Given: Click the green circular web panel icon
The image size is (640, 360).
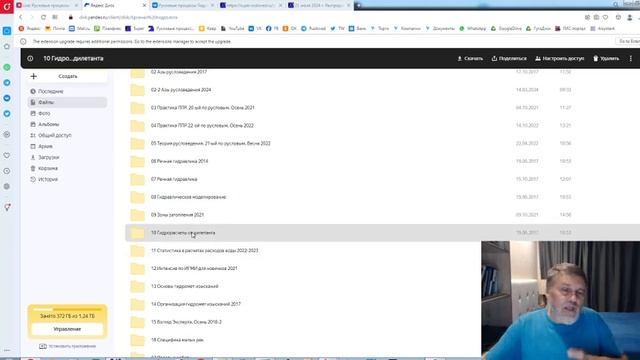Looking at the screenshot, I should [x=7, y=67].
